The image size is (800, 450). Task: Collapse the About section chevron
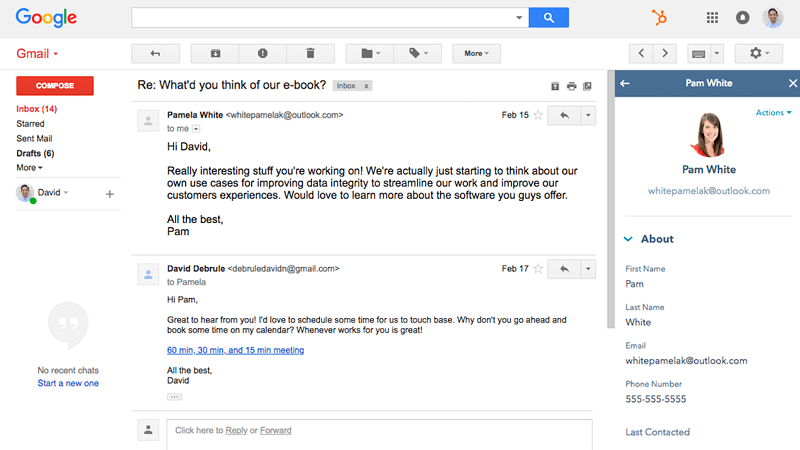click(x=628, y=239)
